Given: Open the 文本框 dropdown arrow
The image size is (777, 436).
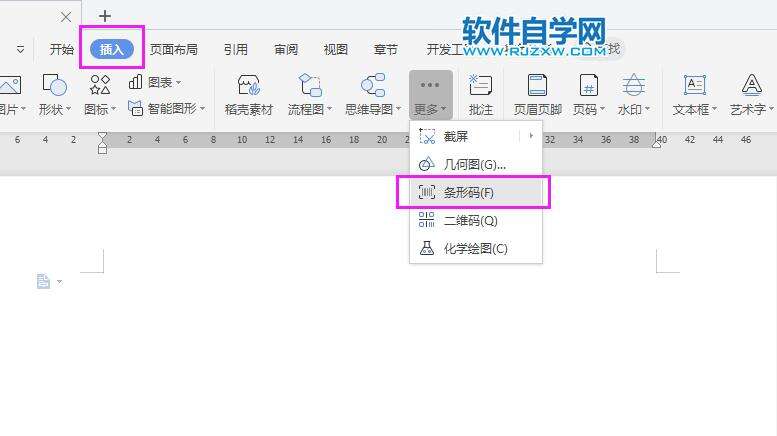Looking at the screenshot, I should coord(714,109).
